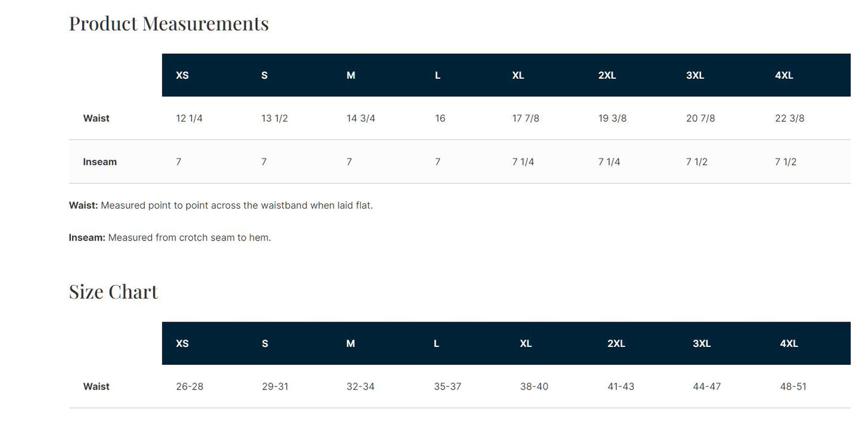The height and width of the screenshot is (422, 868).
Task: Select the 17 7/8 waist measurement cell
Action: coord(526,118)
